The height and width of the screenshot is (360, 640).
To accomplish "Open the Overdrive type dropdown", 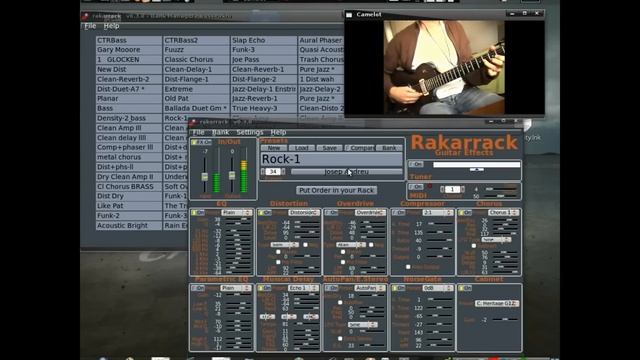I will [351, 245].
